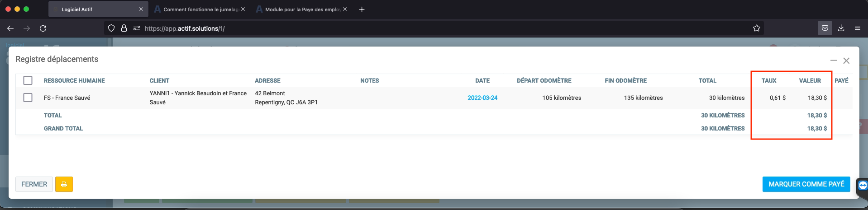
Task: Minimize the Registre déplacements dialog
Action: pyautogui.click(x=833, y=61)
